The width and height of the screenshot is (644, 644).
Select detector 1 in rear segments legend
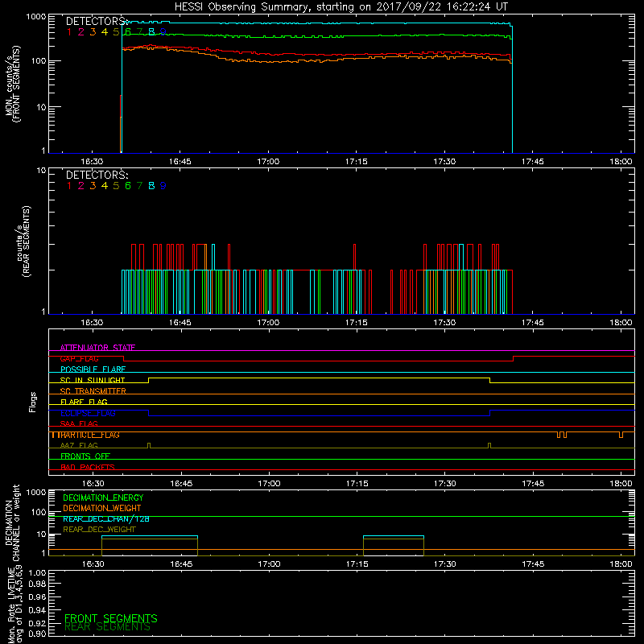(x=69, y=186)
